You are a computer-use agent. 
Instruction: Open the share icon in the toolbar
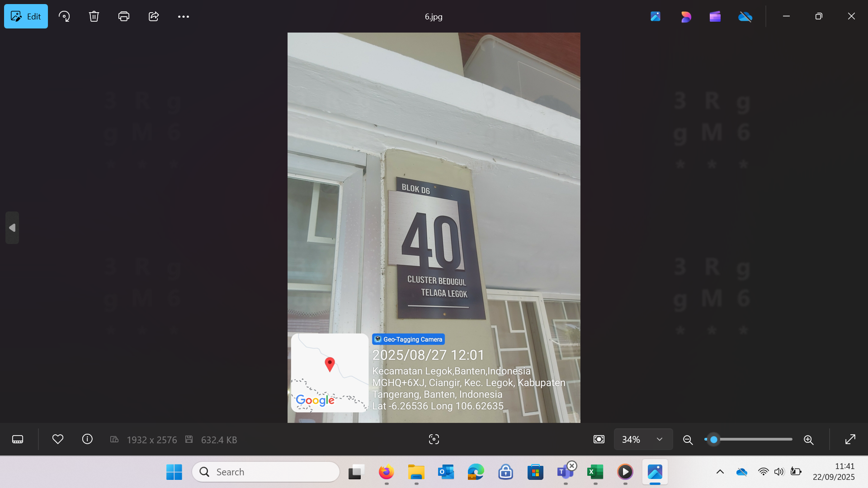(154, 16)
